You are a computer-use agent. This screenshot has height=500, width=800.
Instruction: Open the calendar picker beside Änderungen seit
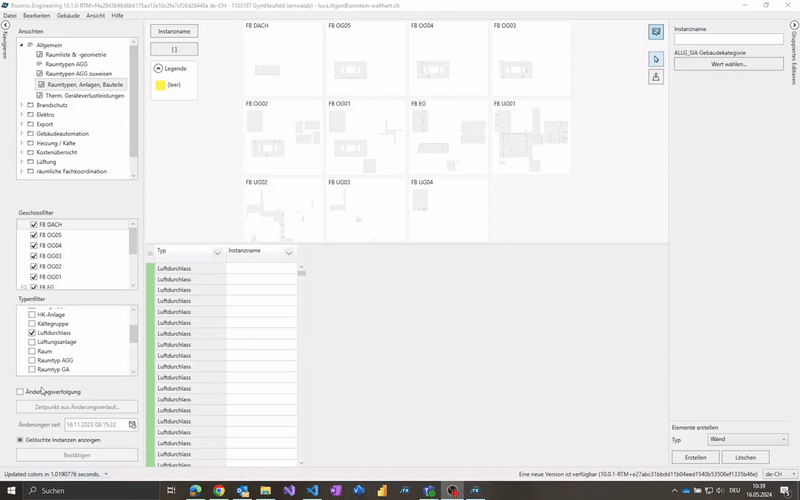[132, 425]
